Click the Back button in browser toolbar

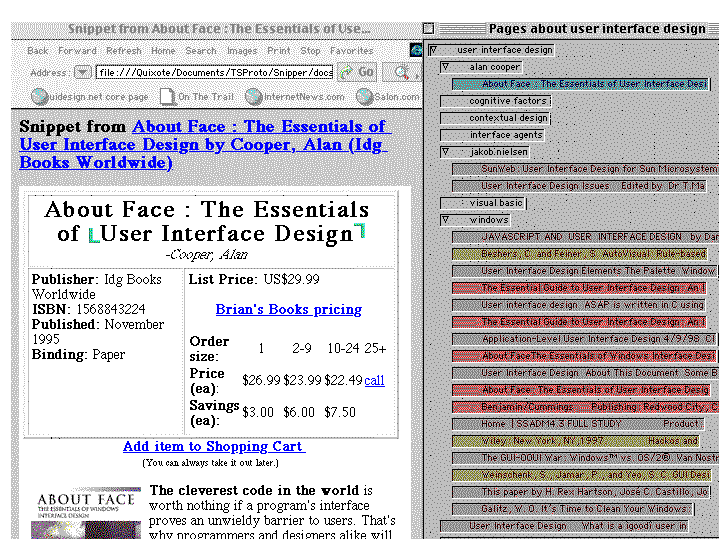pos(38,51)
